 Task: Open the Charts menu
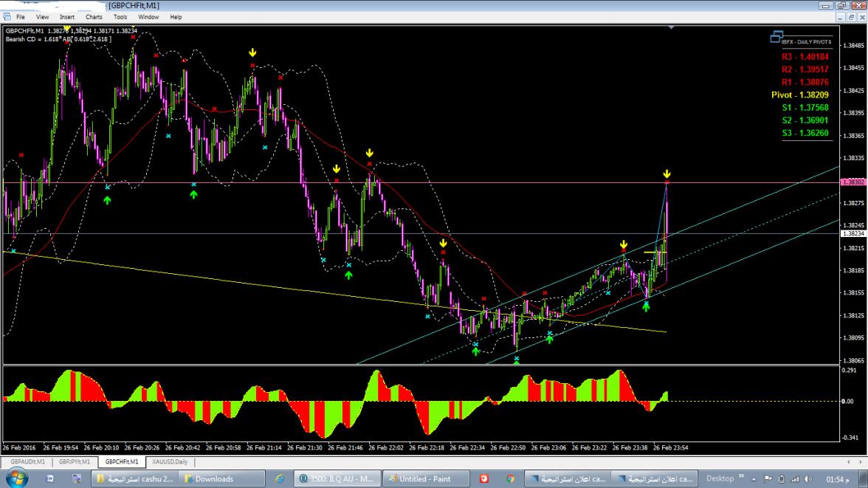[94, 16]
